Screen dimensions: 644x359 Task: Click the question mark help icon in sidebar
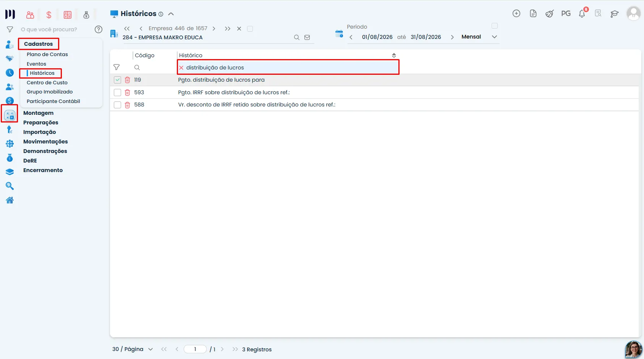pos(99,29)
